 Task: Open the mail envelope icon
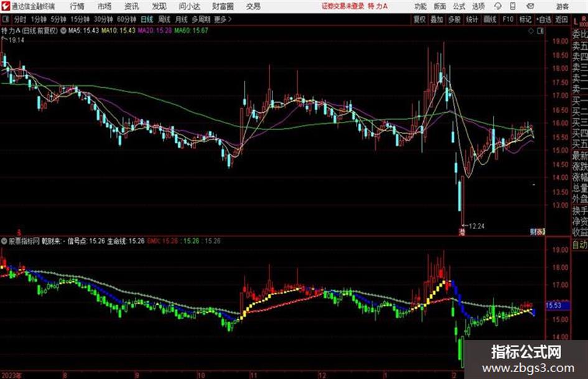pyautogui.click(x=530, y=6)
